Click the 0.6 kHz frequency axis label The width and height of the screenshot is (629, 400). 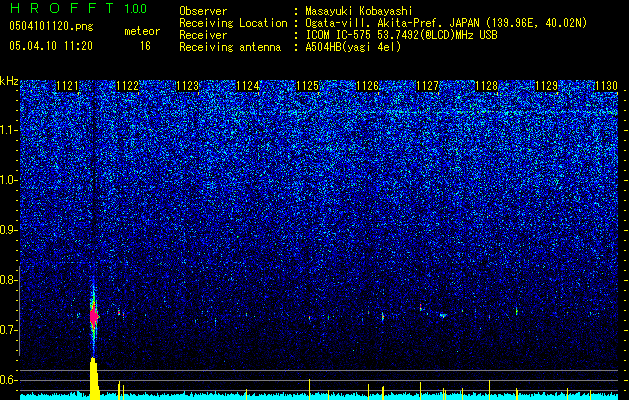pyautogui.click(x=8, y=380)
